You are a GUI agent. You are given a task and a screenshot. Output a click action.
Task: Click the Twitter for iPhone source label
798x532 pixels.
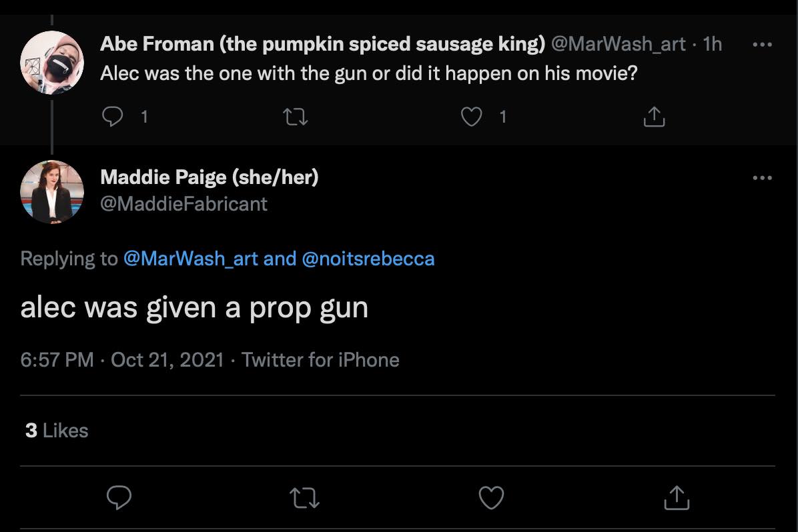[x=320, y=360]
